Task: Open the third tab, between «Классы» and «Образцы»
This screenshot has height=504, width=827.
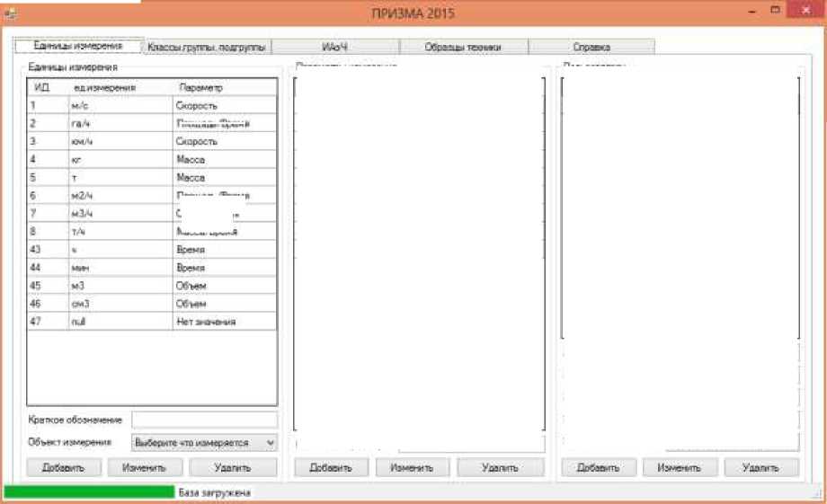Action: [x=335, y=47]
